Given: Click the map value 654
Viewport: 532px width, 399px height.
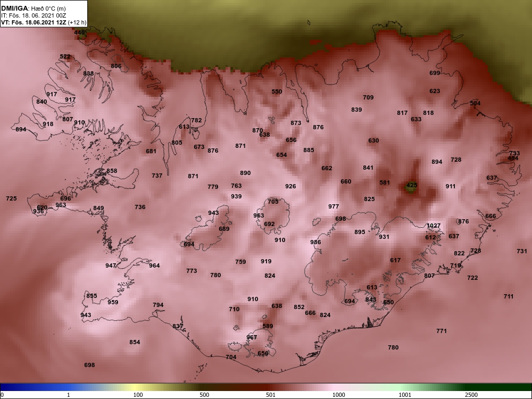Looking at the screenshot, I should point(281,155).
